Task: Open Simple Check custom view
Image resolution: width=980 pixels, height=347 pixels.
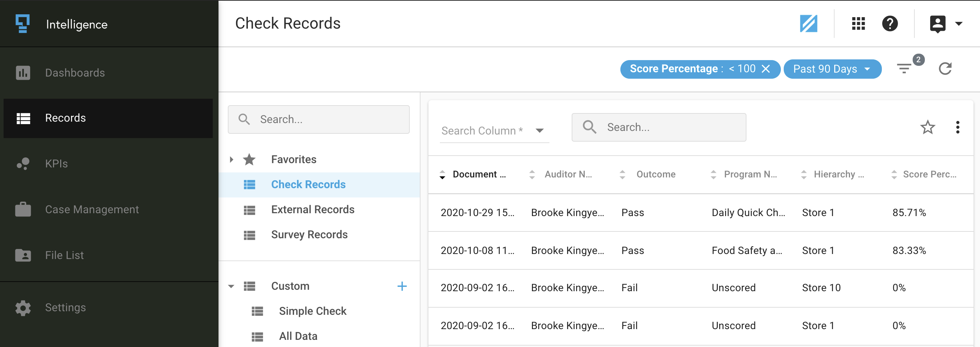Action: pos(312,311)
